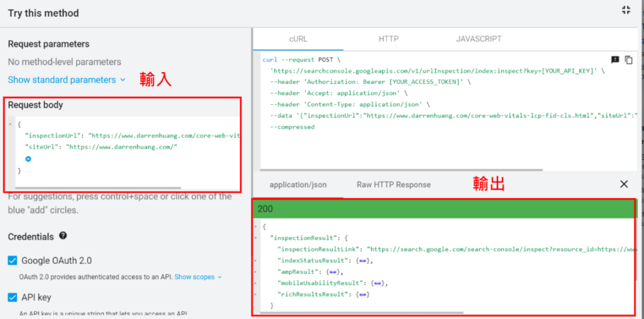
Task: Expand mobileUsabilityResult collapsed braces badge
Action: (378, 283)
